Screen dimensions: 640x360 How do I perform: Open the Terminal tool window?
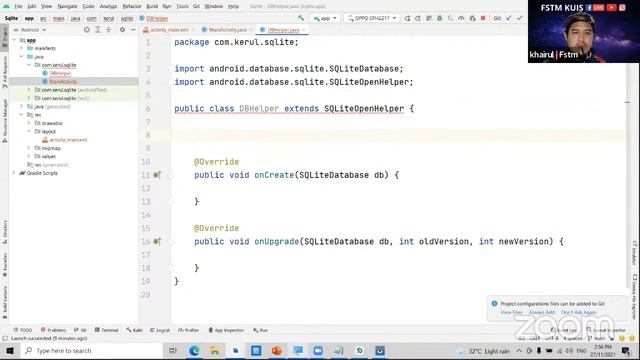[x=107, y=330]
